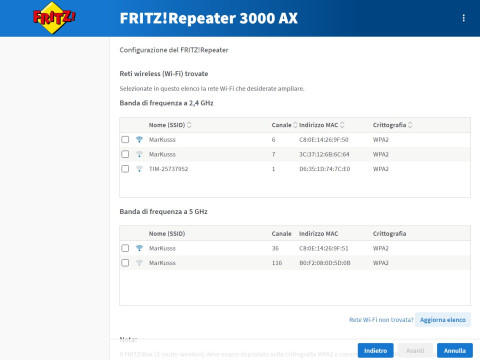Click channel value 36 in 5 GHz table
Viewport: 480px width, 360px height.
[x=275, y=248]
